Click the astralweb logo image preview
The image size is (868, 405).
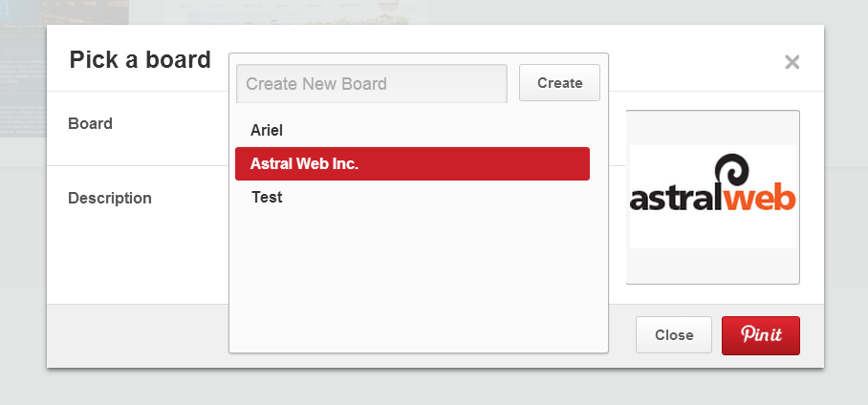click(713, 197)
